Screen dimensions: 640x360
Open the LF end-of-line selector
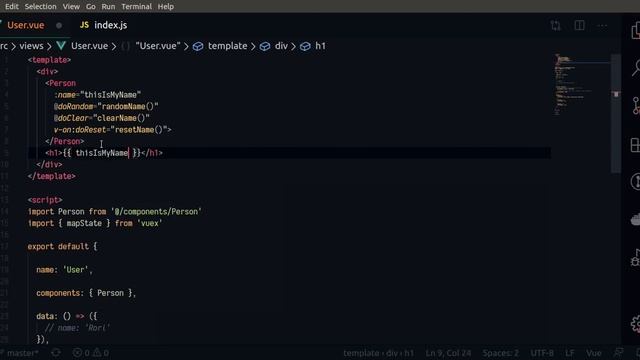[570, 353]
